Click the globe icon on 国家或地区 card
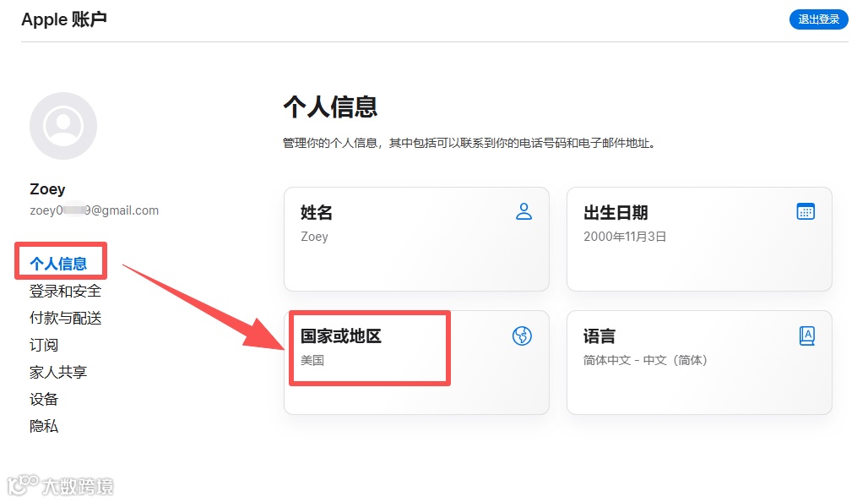868x502 pixels. [x=522, y=336]
